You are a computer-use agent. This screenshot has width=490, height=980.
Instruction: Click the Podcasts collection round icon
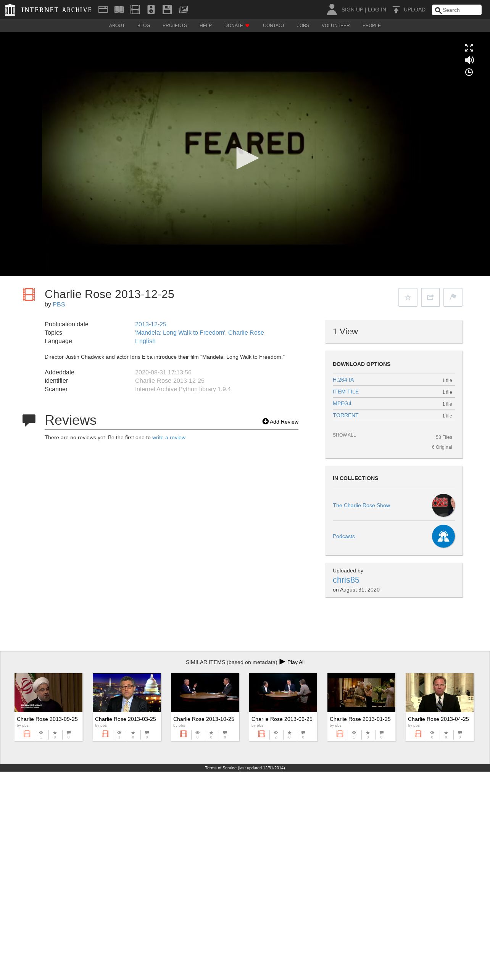pos(443,536)
